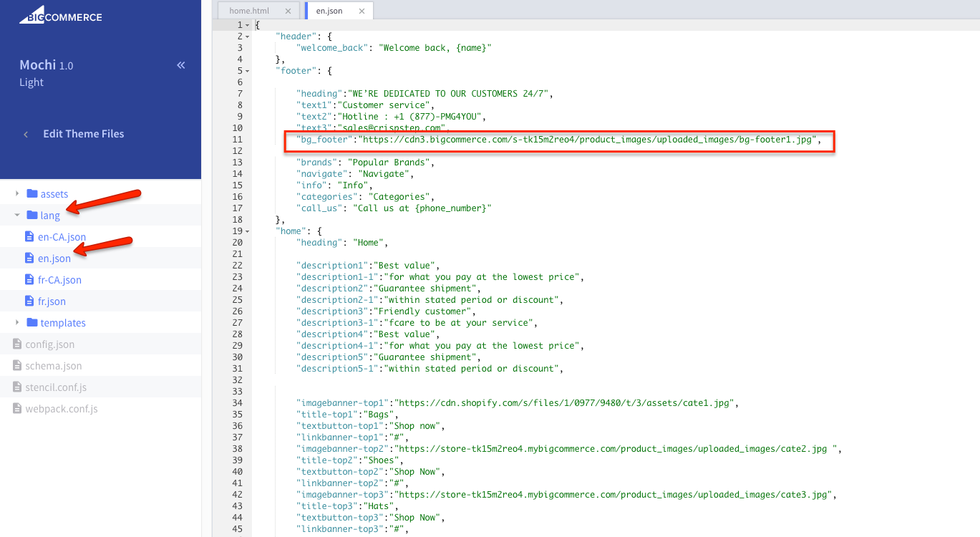Open the lang folder label
980x537 pixels.
pos(50,216)
